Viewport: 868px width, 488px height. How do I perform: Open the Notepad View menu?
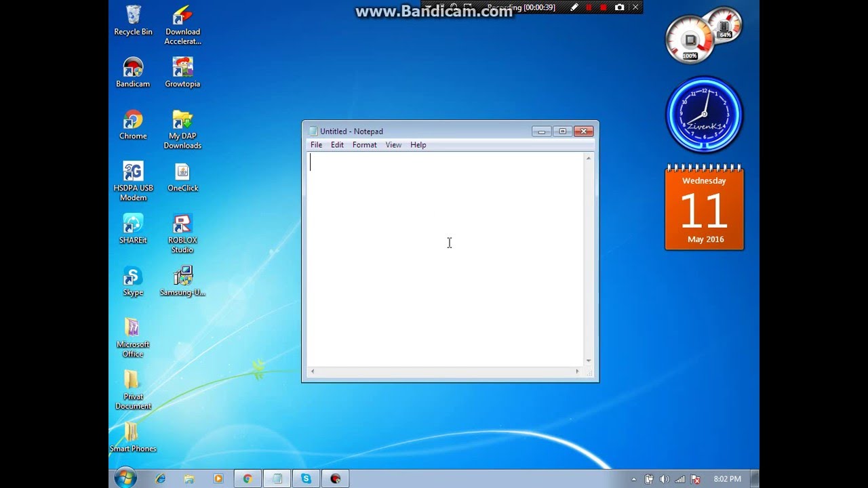coord(393,145)
